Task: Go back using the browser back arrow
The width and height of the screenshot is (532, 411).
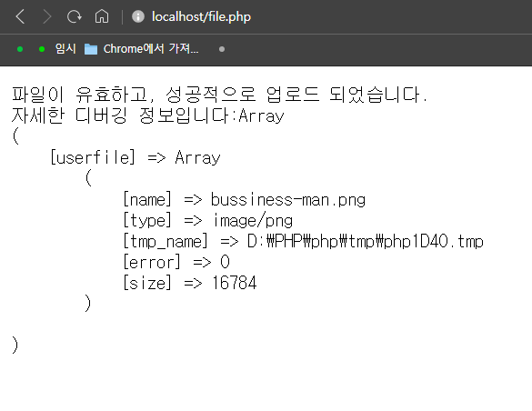Action: point(20,16)
